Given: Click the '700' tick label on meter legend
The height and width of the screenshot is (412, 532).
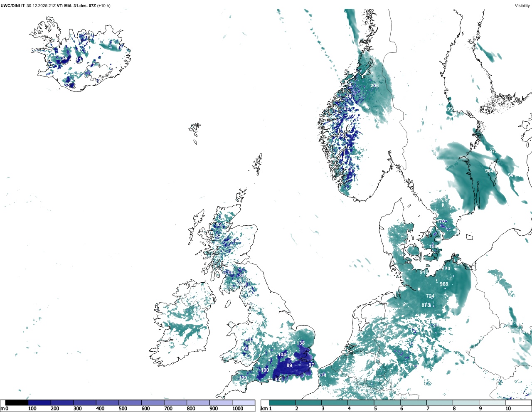Looking at the screenshot, I should 168,409.
